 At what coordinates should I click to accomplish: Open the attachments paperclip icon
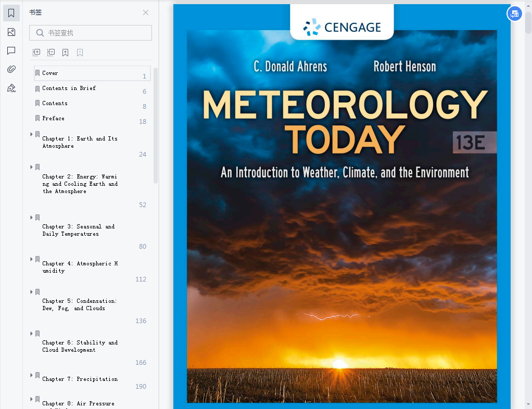pyautogui.click(x=11, y=69)
